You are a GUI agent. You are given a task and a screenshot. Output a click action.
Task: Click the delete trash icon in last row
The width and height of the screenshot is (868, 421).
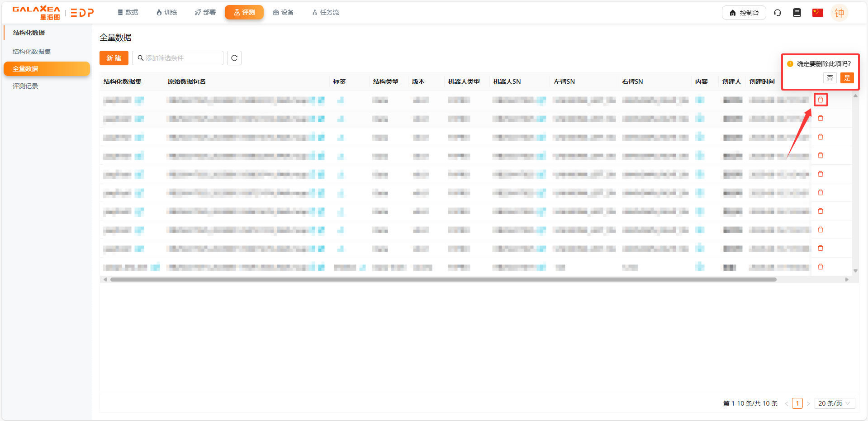[821, 267]
